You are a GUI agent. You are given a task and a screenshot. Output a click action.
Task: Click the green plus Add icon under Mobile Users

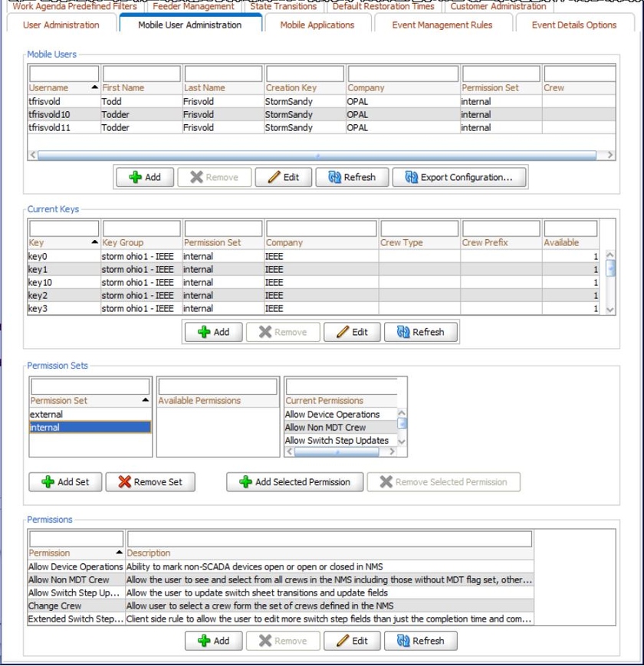coord(136,177)
